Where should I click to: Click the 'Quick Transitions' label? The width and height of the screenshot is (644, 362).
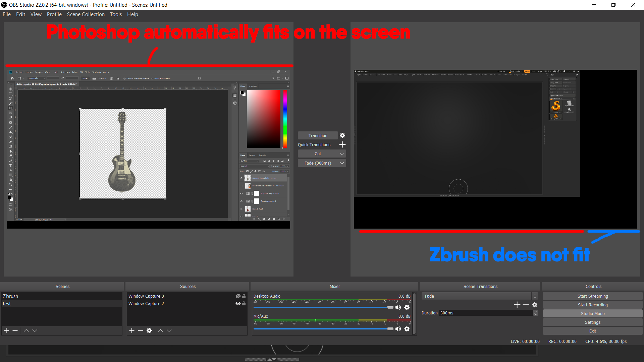pos(314,144)
